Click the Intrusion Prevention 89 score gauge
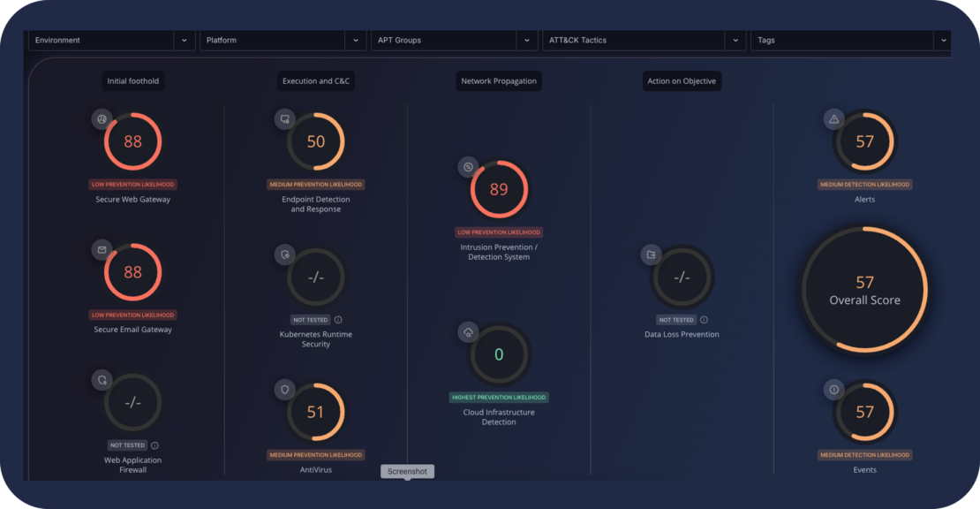 point(499,189)
